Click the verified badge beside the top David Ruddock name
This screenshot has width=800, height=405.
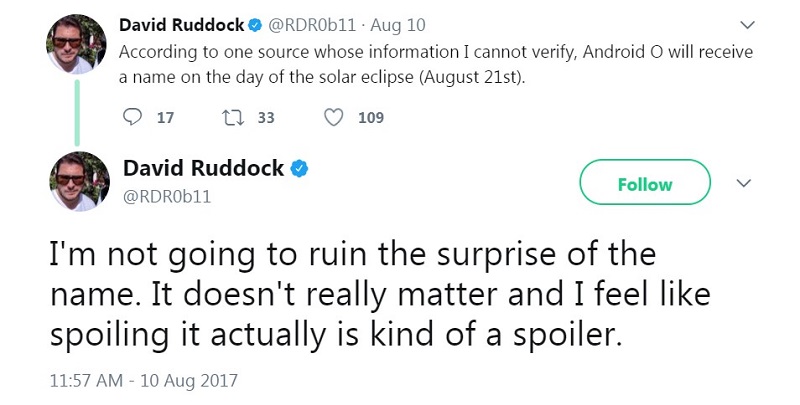255,24
